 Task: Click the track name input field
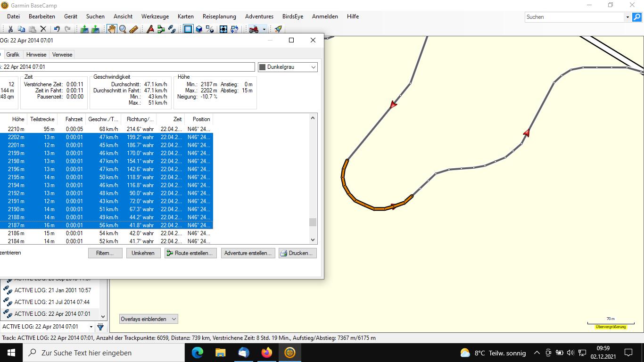click(x=127, y=67)
